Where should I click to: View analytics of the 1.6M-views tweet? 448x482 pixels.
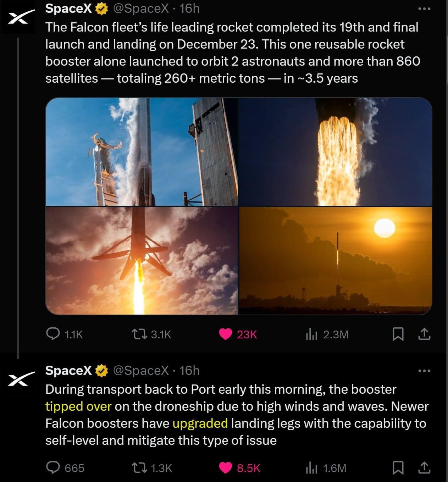(x=311, y=468)
